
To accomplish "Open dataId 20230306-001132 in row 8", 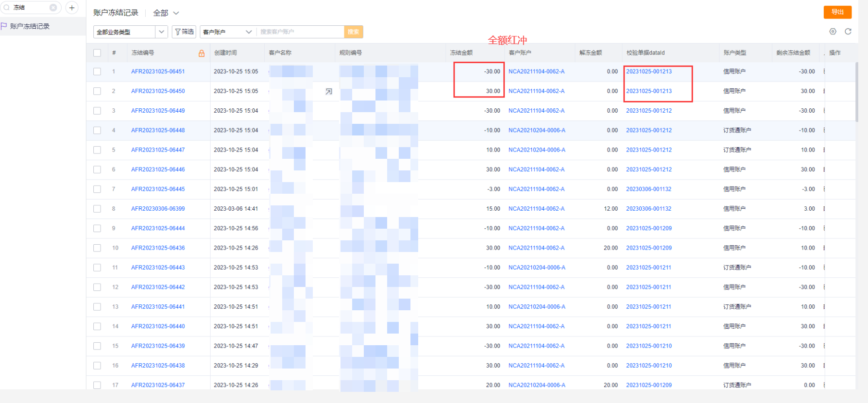I will click(649, 209).
